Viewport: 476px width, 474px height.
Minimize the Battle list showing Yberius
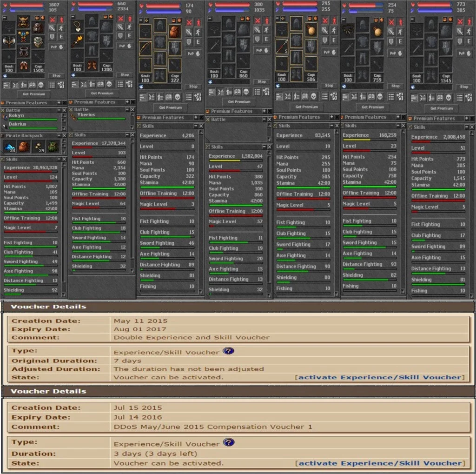tap(127, 109)
